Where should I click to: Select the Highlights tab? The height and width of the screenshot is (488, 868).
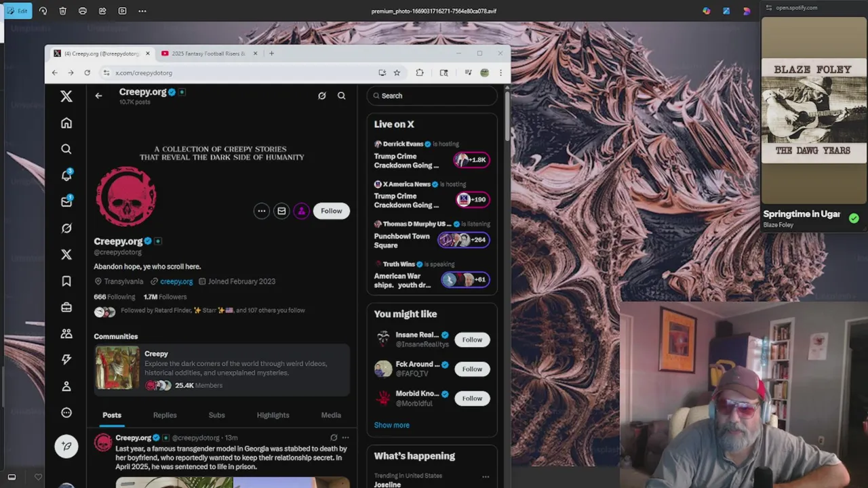tap(273, 415)
